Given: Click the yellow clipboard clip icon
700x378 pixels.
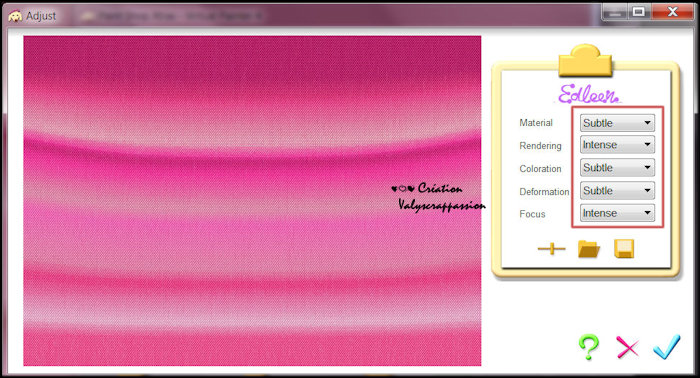Looking at the screenshot, I should click(x=585, y=60).
